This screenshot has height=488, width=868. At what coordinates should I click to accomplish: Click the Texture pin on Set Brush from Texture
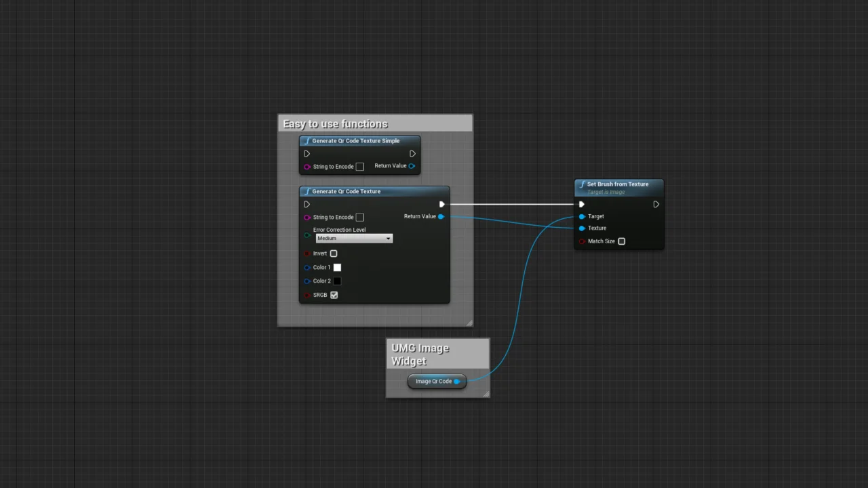[582, 228]
